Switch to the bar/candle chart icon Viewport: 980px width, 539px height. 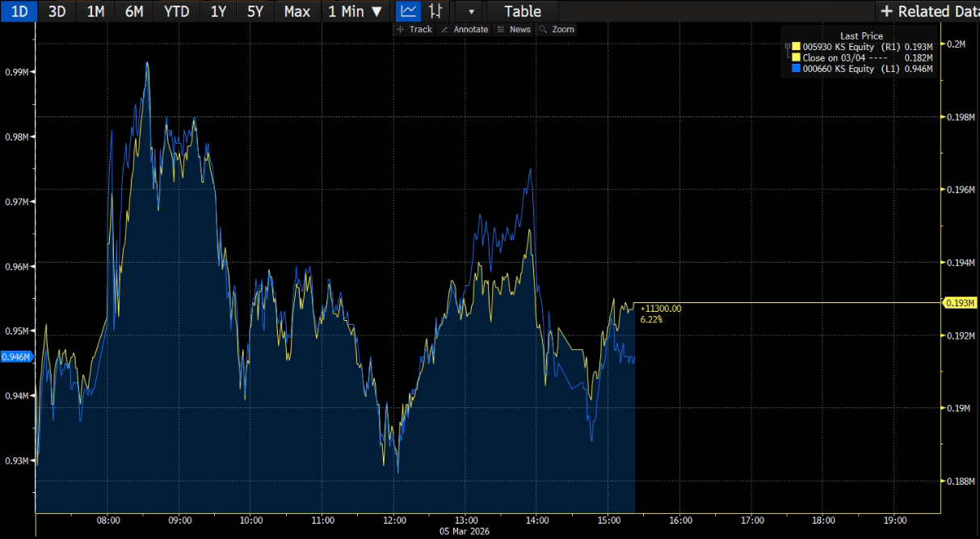coord(435,11)
